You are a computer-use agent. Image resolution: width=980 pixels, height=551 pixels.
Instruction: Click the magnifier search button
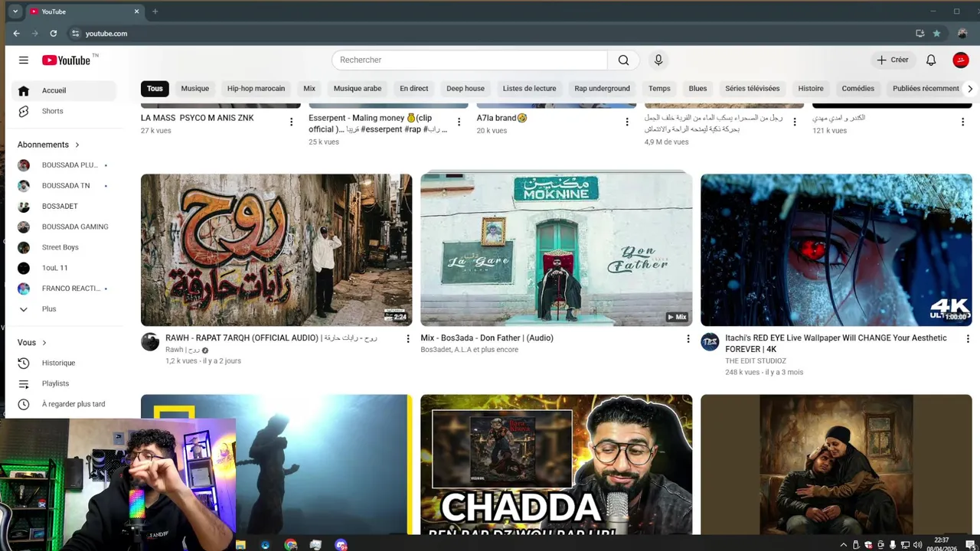(x=623, y=60)
